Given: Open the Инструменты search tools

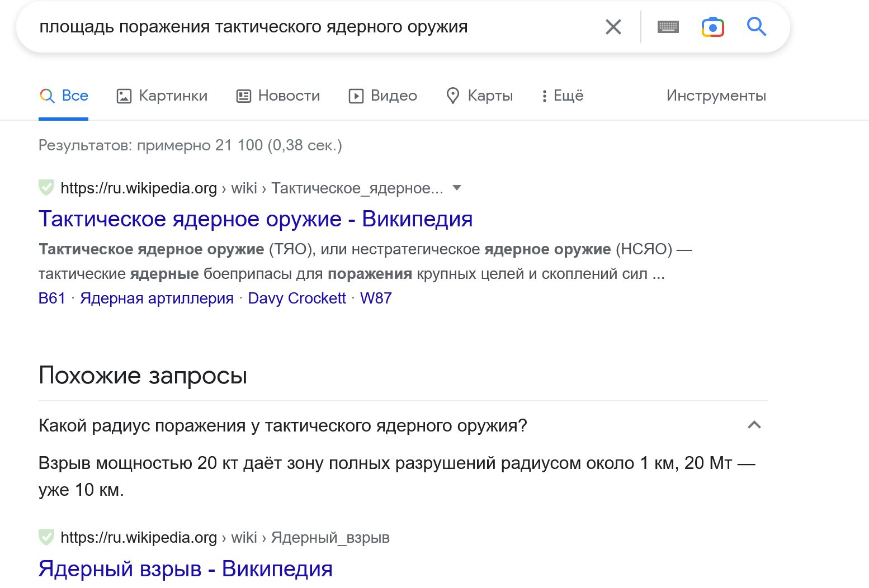Looking at the screenshot, I should (716, 96).
